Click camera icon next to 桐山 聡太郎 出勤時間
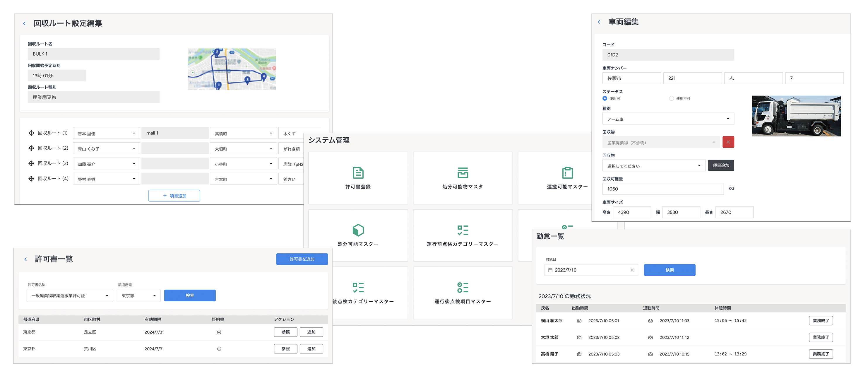 coord(579,321)
